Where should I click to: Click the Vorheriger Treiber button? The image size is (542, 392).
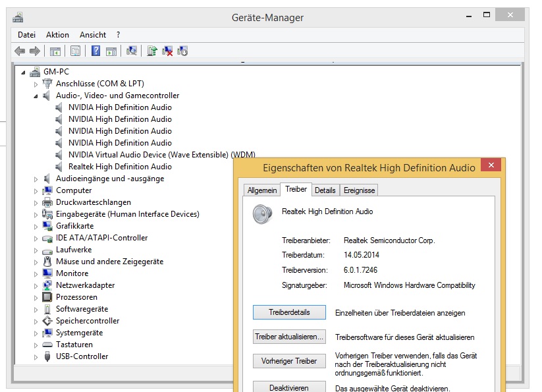point(289,361)
